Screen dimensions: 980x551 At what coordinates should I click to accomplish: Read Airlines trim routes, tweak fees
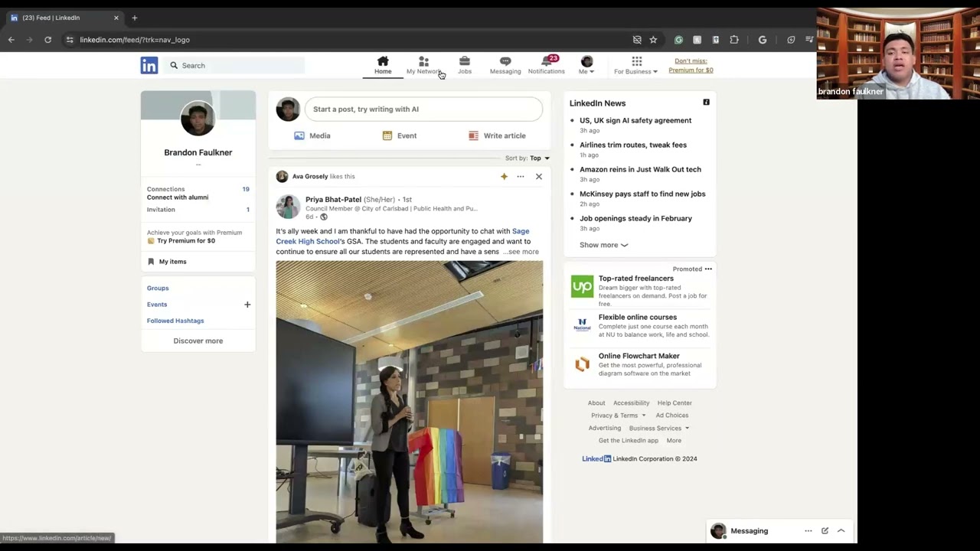(x=633, y=145)
